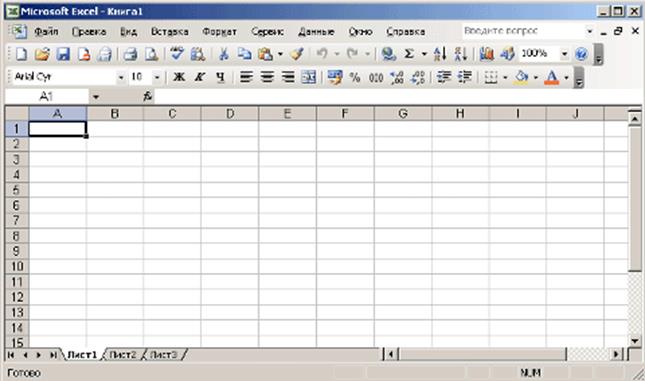Open the Вид menu
Viewport: 645px width, 381px height.
pyautogui.click(x=128, y=32)
